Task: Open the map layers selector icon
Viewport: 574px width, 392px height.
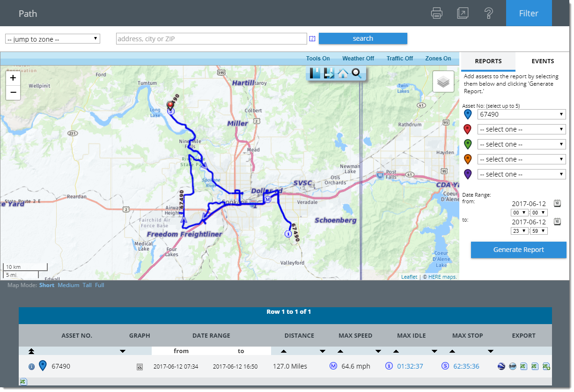Action: pyautogui.click(x=442, y=81)
